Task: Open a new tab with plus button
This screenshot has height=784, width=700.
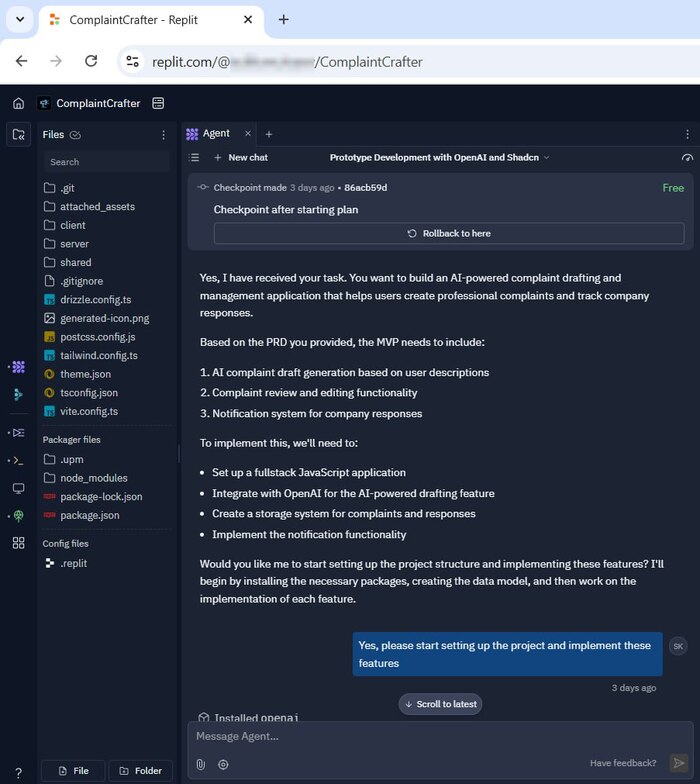Action: pos(268,134)
